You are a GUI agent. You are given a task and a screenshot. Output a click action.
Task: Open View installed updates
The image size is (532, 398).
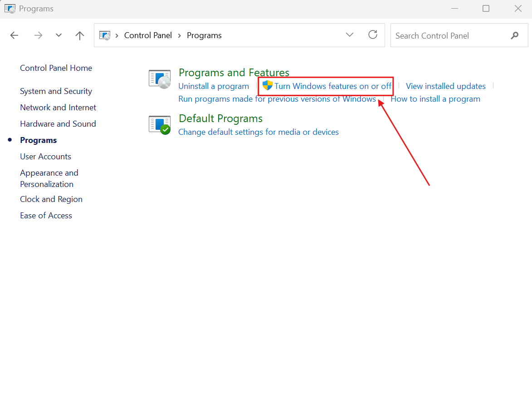tap(445, 86)
